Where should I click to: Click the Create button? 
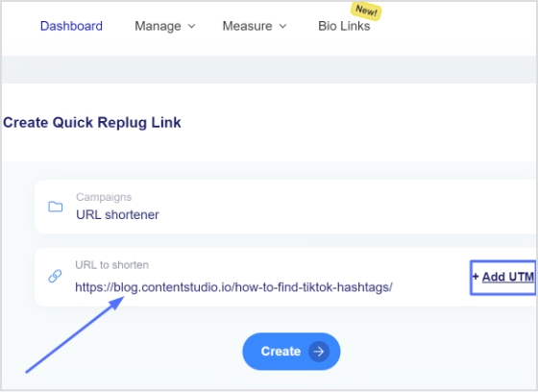pos(291,351)
